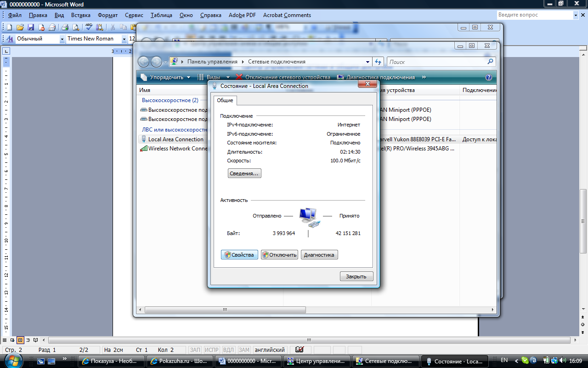The height and width of the screenshot is (368, 588).
Task: Click the forward arrow in Network Connections window
Action: click(x=156, y=62)
